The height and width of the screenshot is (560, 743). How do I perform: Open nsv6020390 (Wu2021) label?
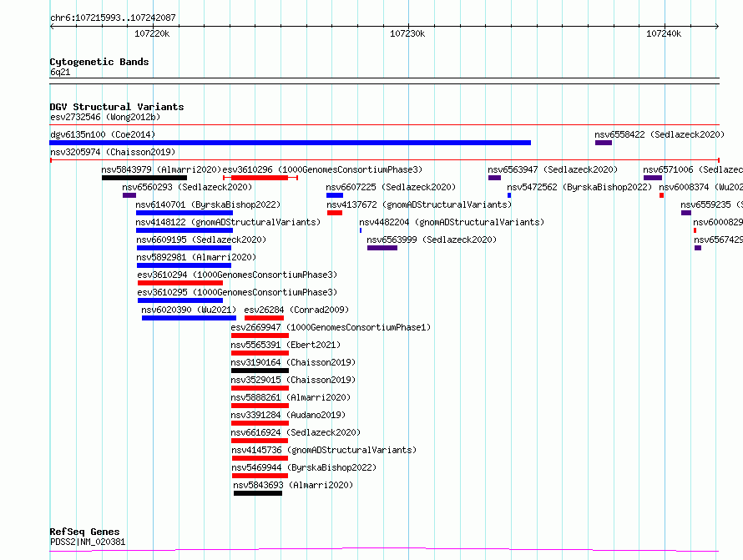point(189,310)
